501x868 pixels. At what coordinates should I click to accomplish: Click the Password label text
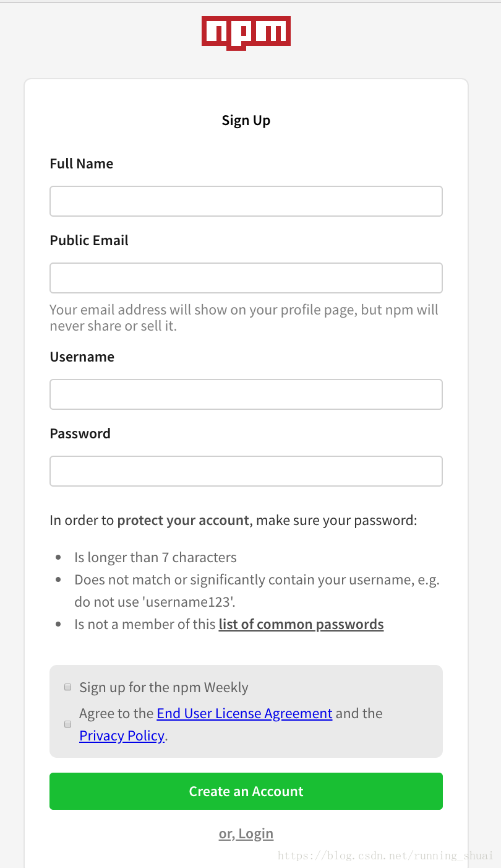coord(80,433)
